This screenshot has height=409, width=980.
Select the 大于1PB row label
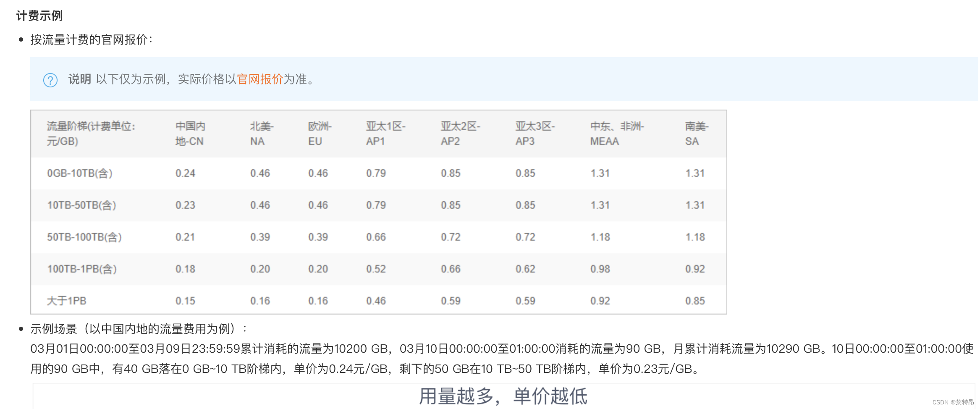click(66, 301)
